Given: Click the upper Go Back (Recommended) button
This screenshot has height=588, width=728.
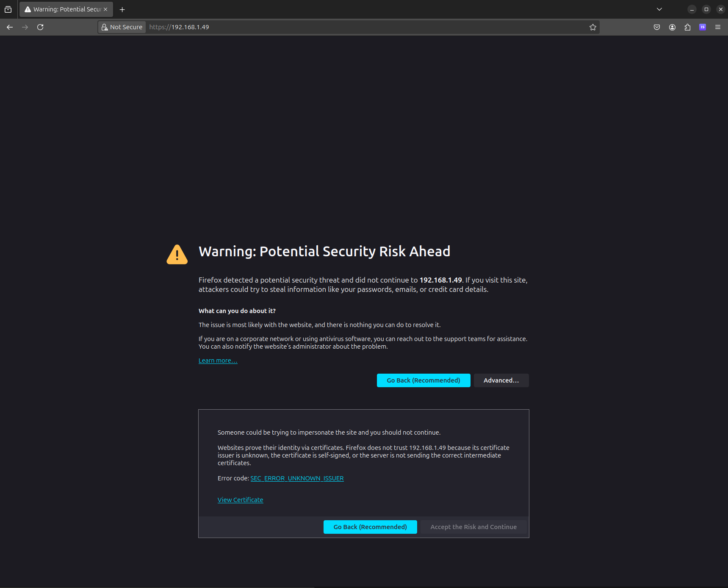Looking at the screenshot, I should pyautogui.click(x=423, y=380).
